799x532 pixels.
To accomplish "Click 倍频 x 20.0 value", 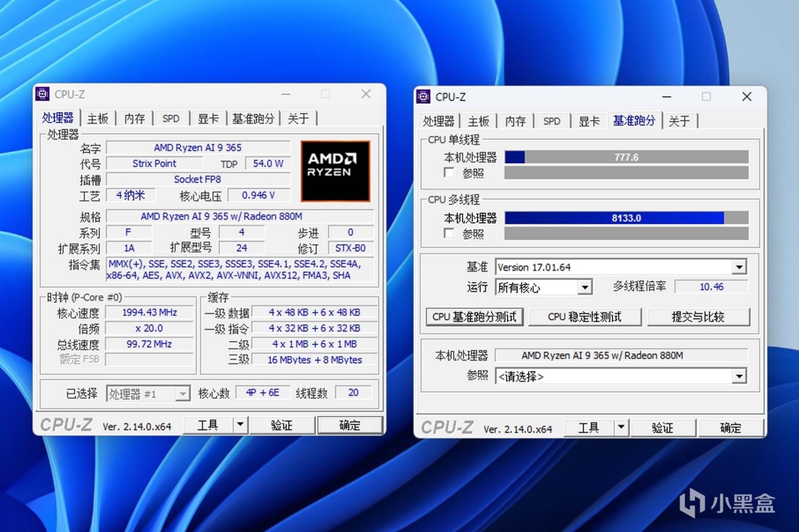I will [x=150, y=328].
